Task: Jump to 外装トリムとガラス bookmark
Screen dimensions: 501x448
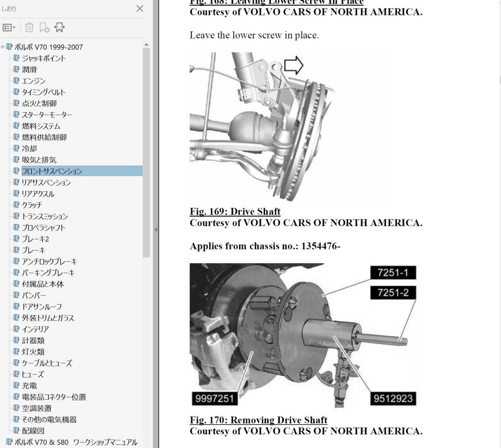Action: [48, 317]
